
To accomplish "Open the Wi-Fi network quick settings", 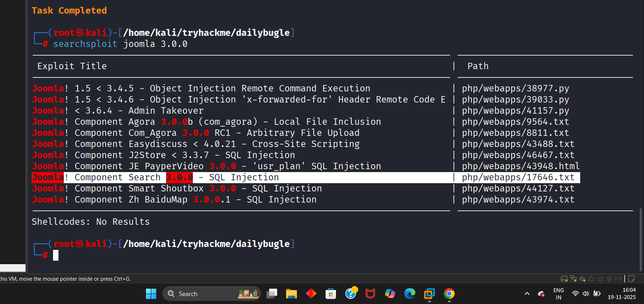I will coord(575,294).
